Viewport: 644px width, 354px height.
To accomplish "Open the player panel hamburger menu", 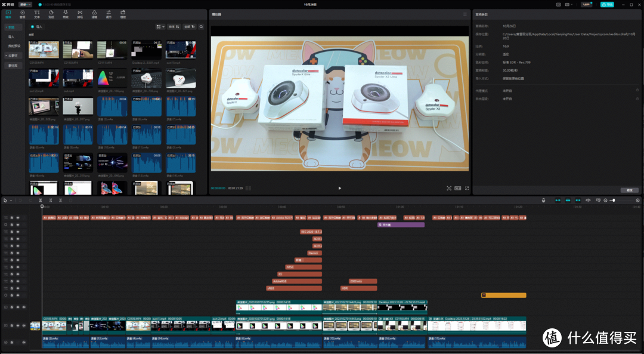I will tap(465, 14).
